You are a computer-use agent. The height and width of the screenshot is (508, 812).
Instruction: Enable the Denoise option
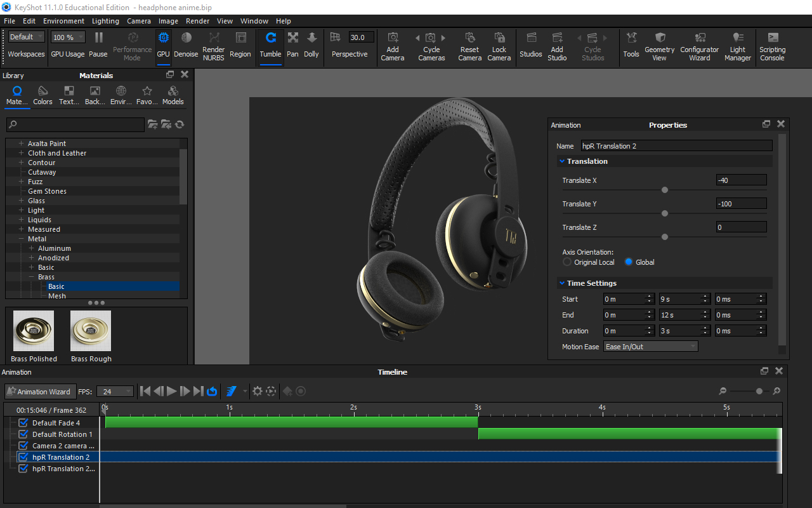(186, 46)
